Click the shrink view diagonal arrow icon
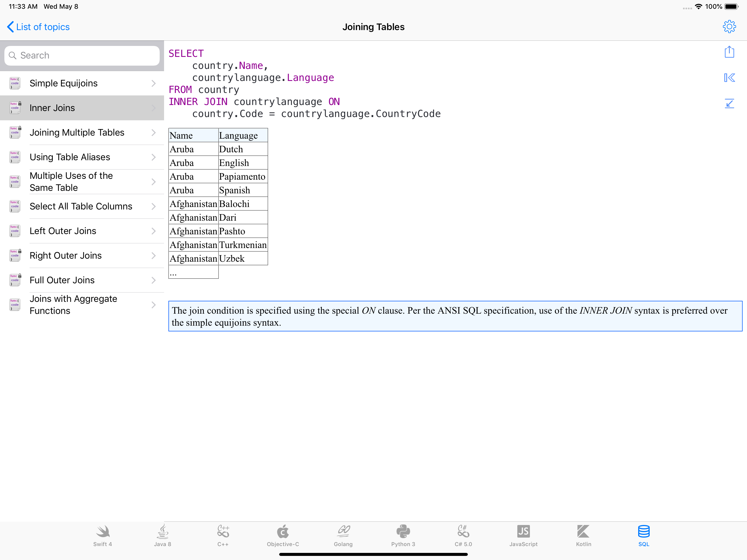 (x=729, y=103)
